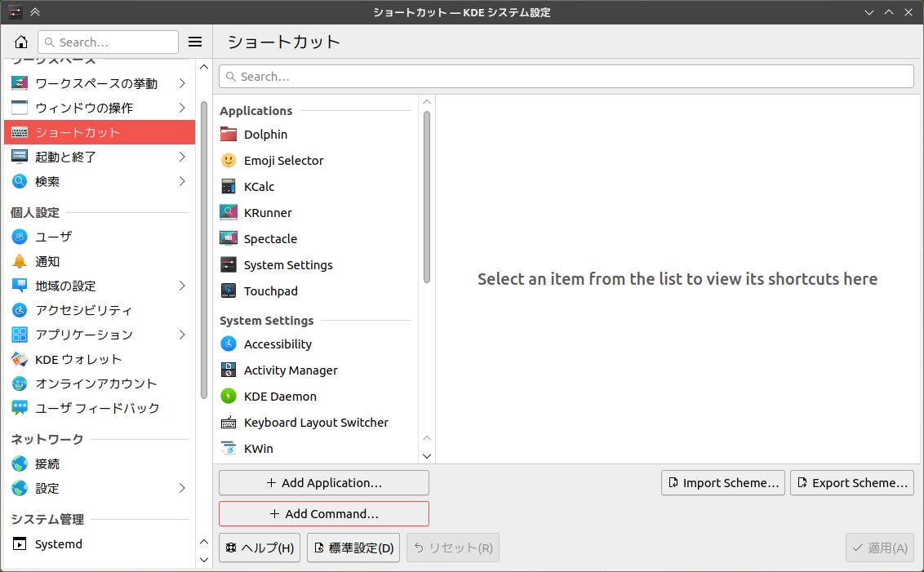This screenshot has width=924, height=572.
Task: Click the Activity Manager icon
Action: (229, 370)
